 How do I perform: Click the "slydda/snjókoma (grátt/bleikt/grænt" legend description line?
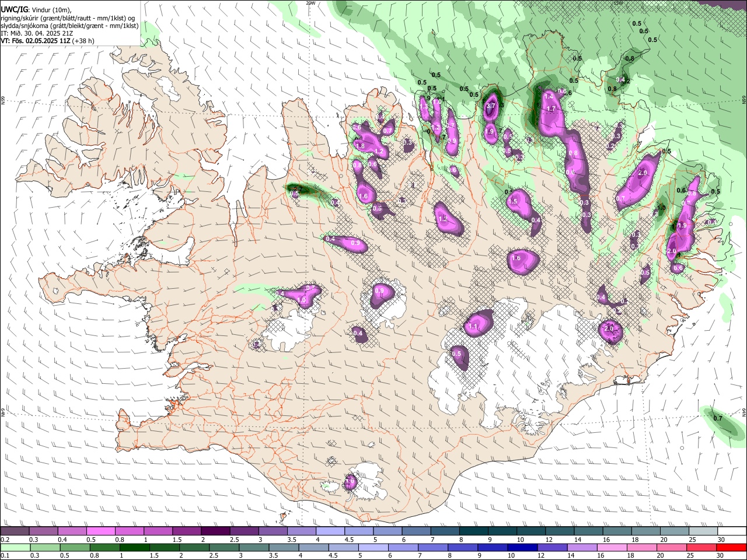click(x=69, y=26)
